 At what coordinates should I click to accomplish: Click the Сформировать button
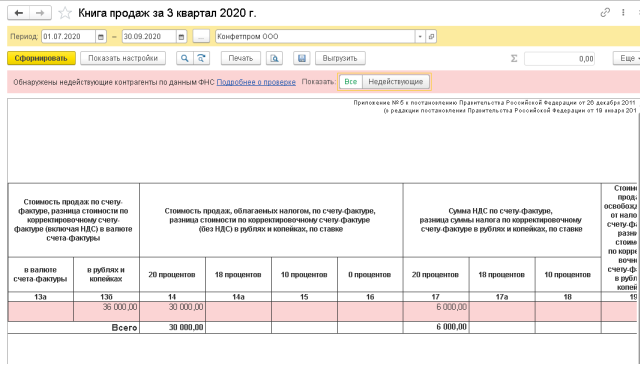tap(41, 59)
